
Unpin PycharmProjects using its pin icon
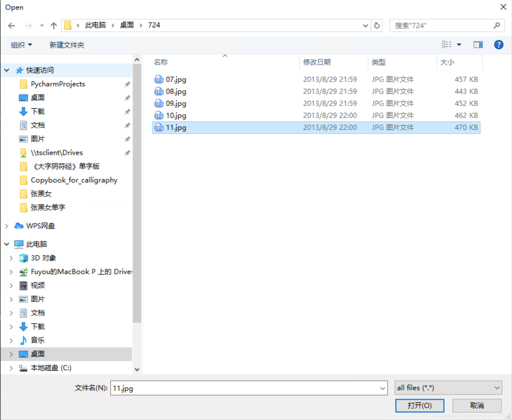pos(127,84)
